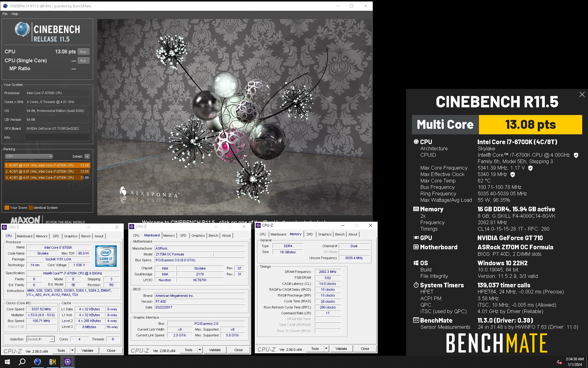Open Graphics tab in Memory CPU-Z
Viewport: 588px width, 368px height.
[325, 234]
